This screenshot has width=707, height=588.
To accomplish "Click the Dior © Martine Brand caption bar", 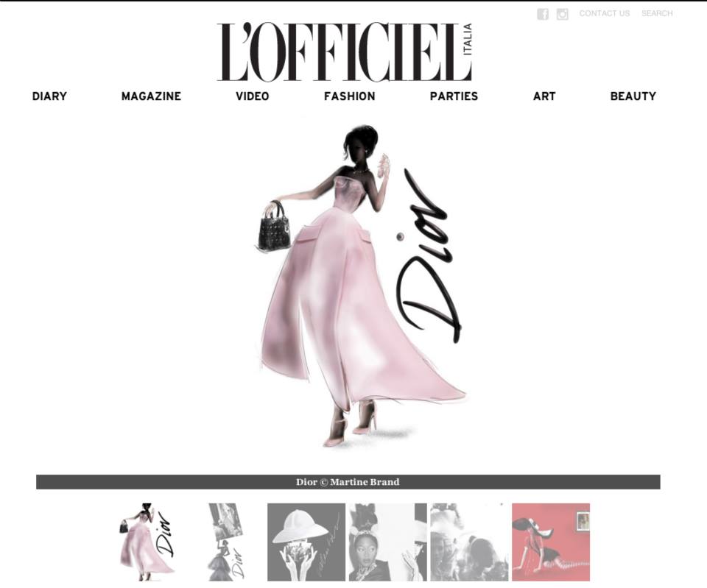I will [348, 482].
